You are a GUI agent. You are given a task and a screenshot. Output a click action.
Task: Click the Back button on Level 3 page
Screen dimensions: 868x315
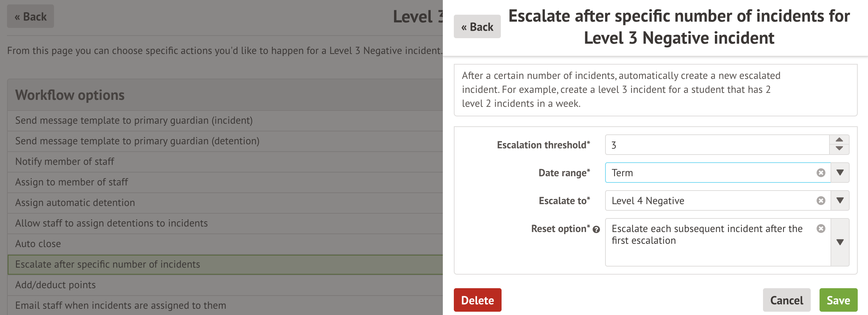[30, 17]
